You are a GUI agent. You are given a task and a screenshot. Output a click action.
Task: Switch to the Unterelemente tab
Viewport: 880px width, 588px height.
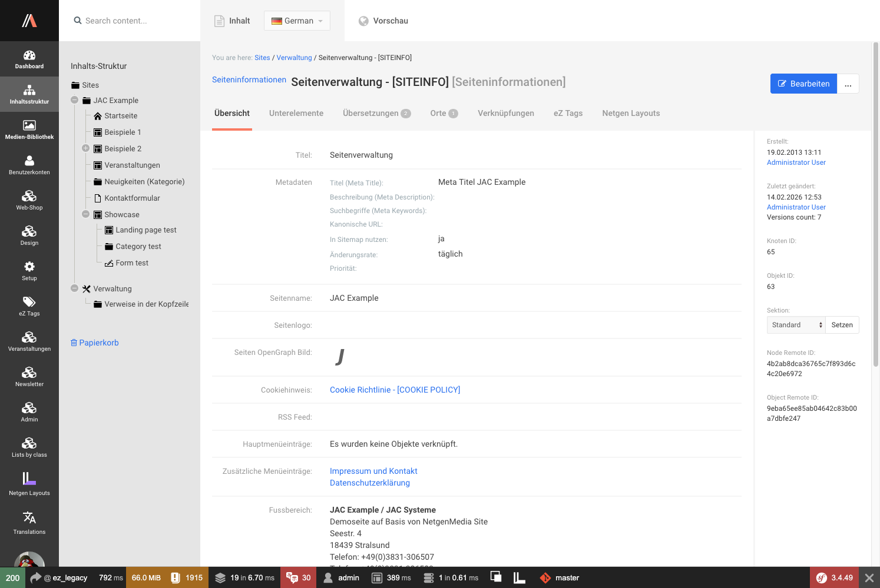pyautogui.click(x=296, y=113)
